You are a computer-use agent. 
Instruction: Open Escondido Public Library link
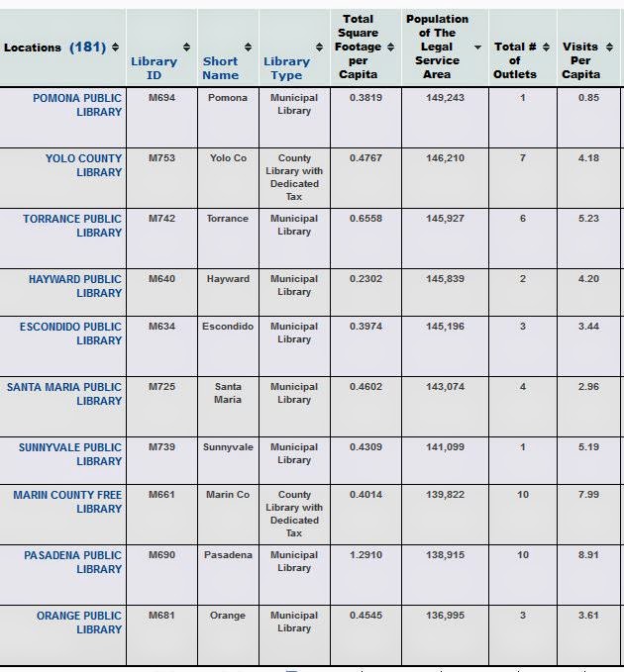pyautogui.click(x=70, y=334)
